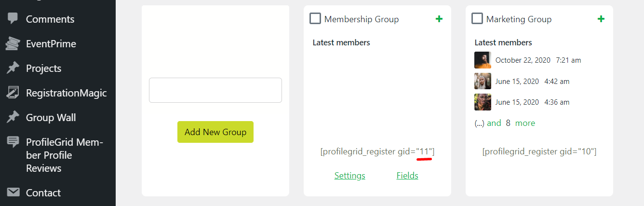Screen dimensions: 644x206
Task: Click the green plus on Marketing Group
Action: tap(601, 19)
